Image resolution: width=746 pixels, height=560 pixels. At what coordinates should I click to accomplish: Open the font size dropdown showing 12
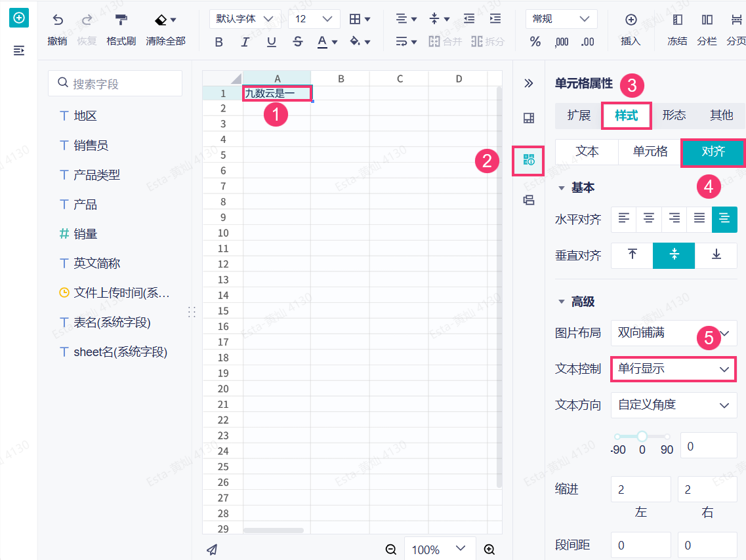(314, 19)
